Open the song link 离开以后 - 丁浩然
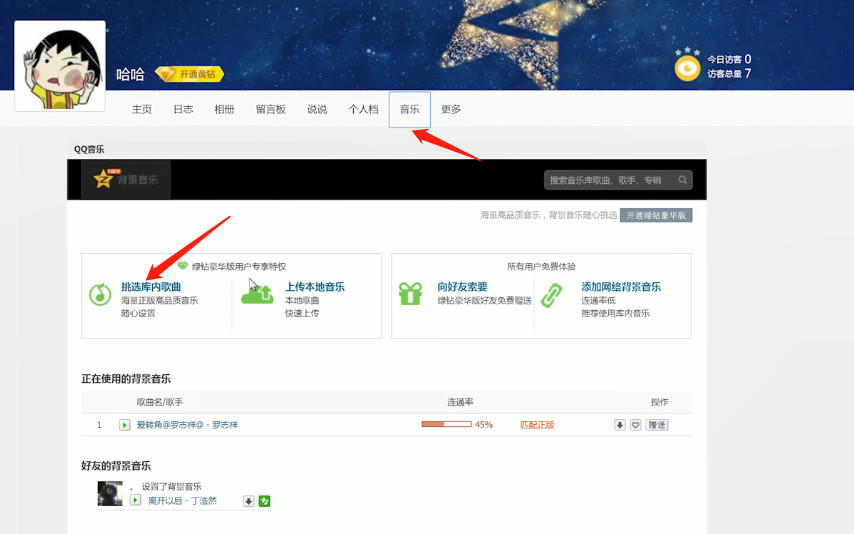This screenshot has height=534, width=854. pos(182,500)
